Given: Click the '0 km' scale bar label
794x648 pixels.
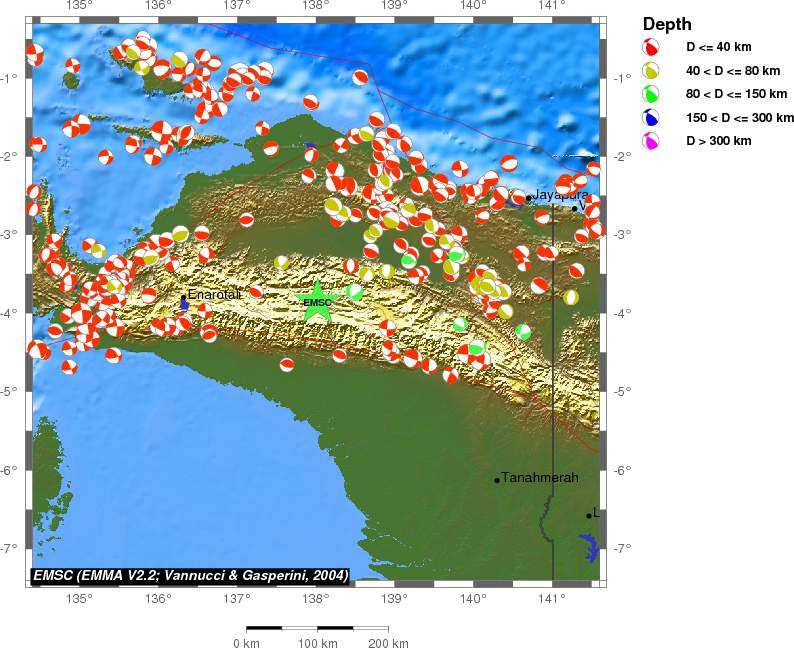Looking at the screenshot, I should coord(247,643).
